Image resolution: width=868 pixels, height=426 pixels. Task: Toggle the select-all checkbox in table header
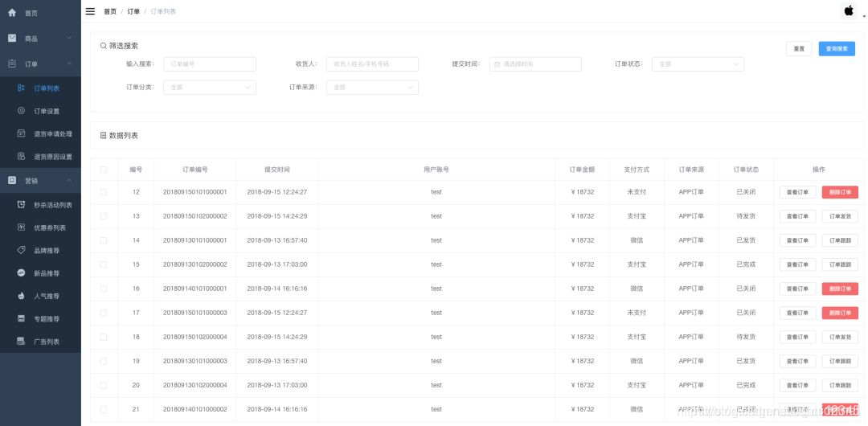point(104,170)
